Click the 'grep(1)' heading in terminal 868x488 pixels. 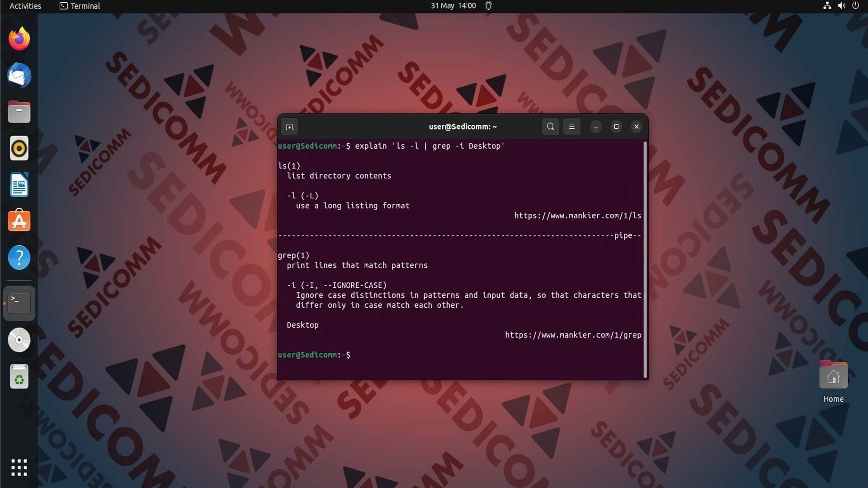pos(293,255)
